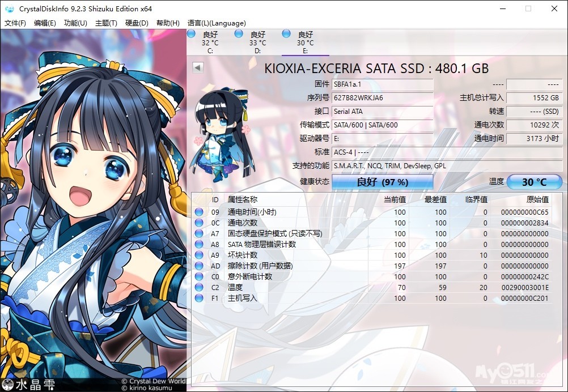The width and height of the screenshot is (568, 392).
Task: Open the 主题(T) menu
Action: 106,23
